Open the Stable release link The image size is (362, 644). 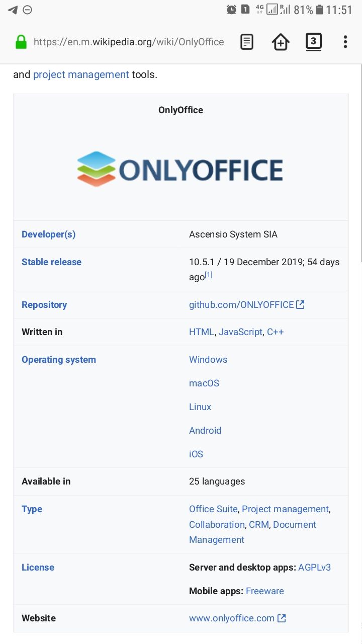tap(51, 262)
